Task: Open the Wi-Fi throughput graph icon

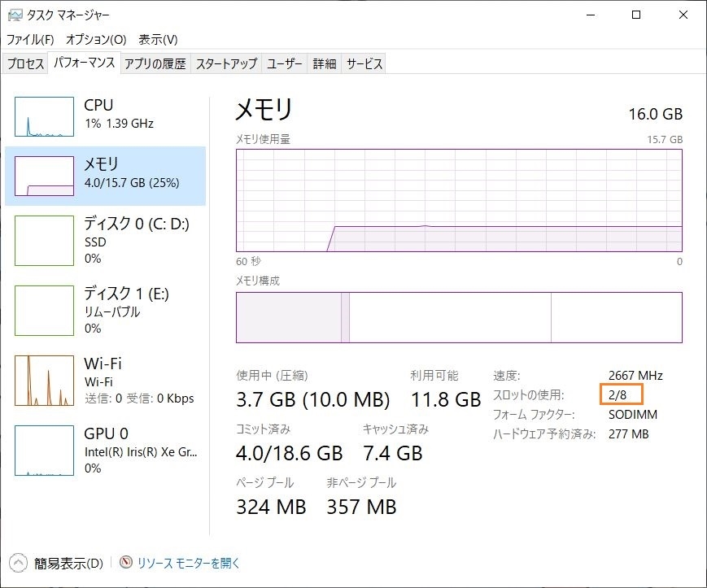Action: tap(44, 381)
